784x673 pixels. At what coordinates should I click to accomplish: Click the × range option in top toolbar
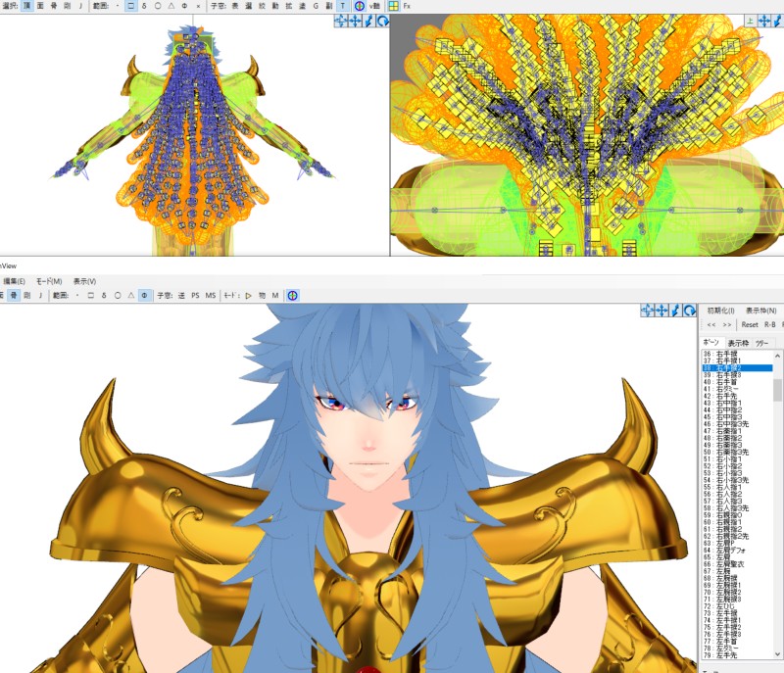pos(199,6)
